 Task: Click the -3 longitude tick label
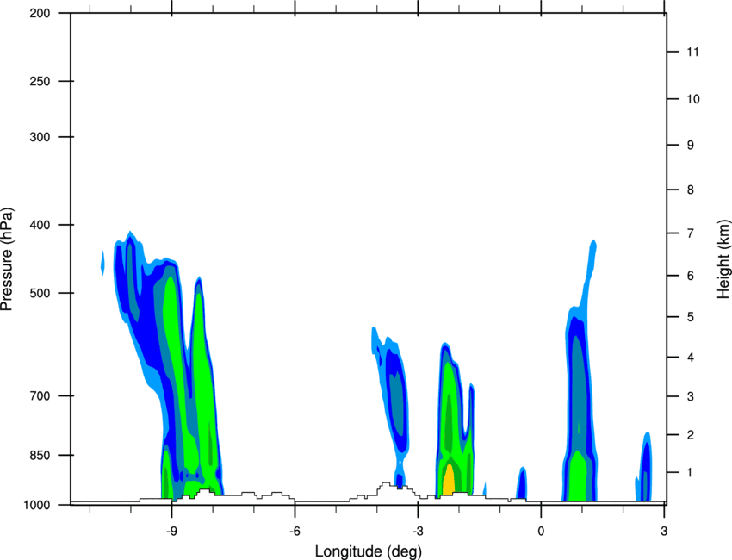[418, 532]
